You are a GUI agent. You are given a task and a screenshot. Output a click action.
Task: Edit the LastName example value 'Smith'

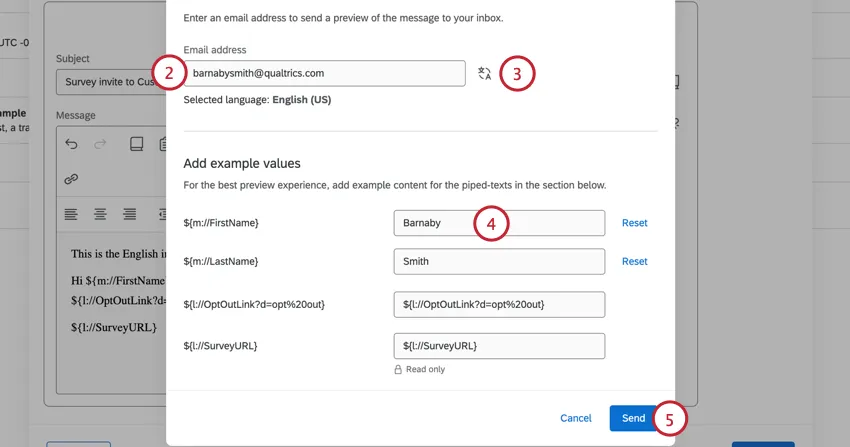(499, 261)
